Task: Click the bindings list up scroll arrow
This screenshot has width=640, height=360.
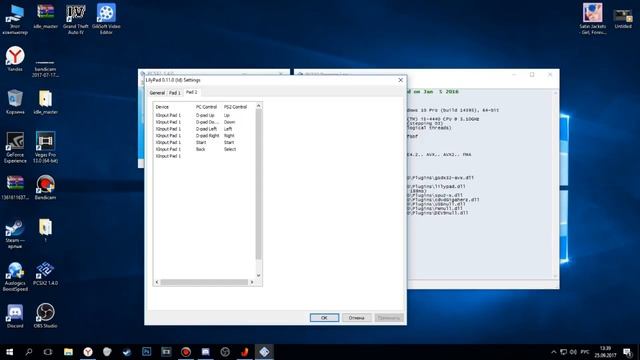Action: click(258, 106)
